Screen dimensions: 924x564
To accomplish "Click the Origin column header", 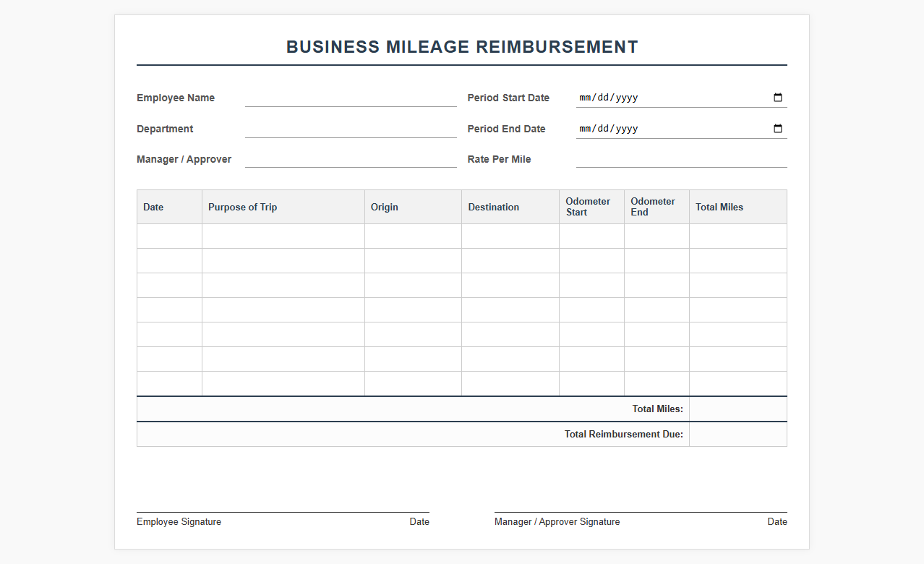I will pos(413,207).
